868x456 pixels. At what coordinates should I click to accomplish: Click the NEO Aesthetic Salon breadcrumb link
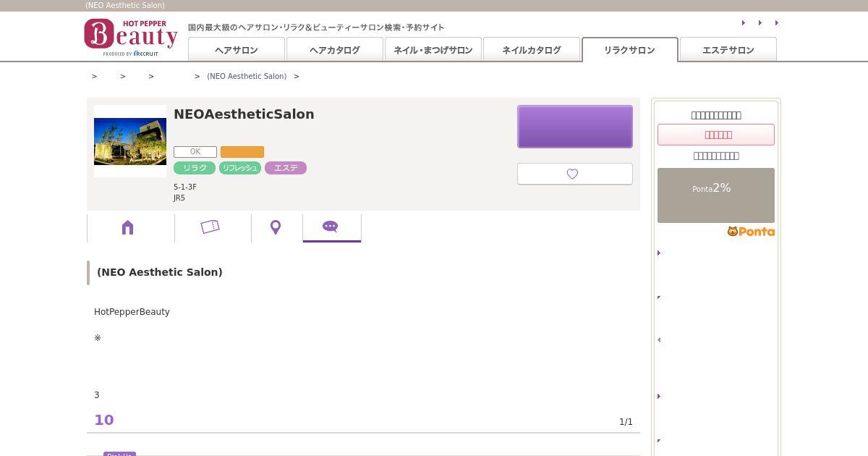click(x=247, y=76)
